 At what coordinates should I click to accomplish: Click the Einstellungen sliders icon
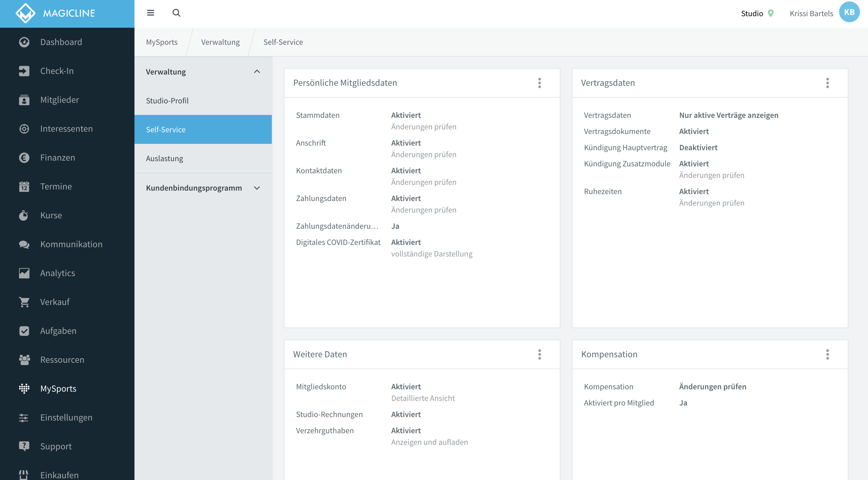pyautogui.click(x=24, y=417)
